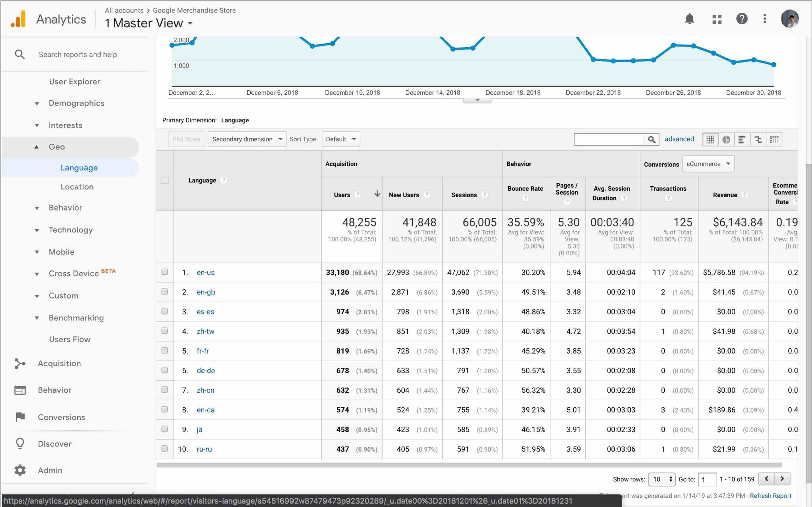Image resolution: width=812 pixels, height=507 pixels.
Task: Open Users Flow report
Action: tap(70, 340)
